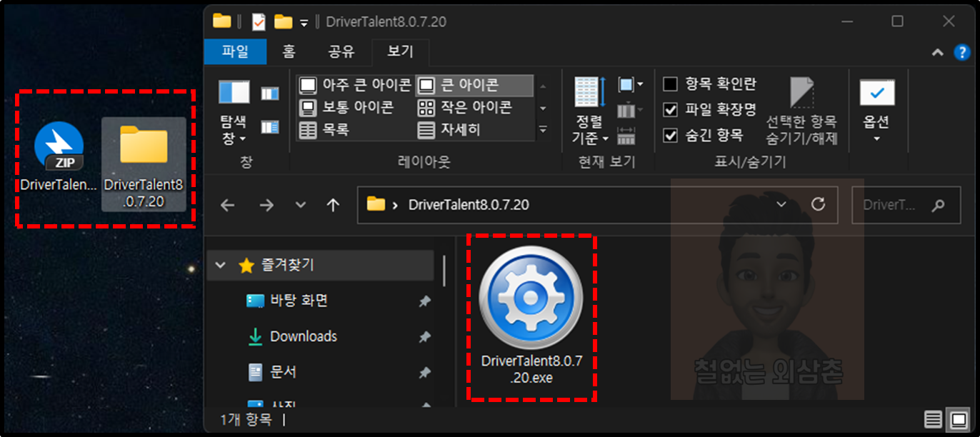The height and width of the screenshot is (437, 980).
Task: Open the customize quick access toolbar dropdown
Action: coord(304,23)
